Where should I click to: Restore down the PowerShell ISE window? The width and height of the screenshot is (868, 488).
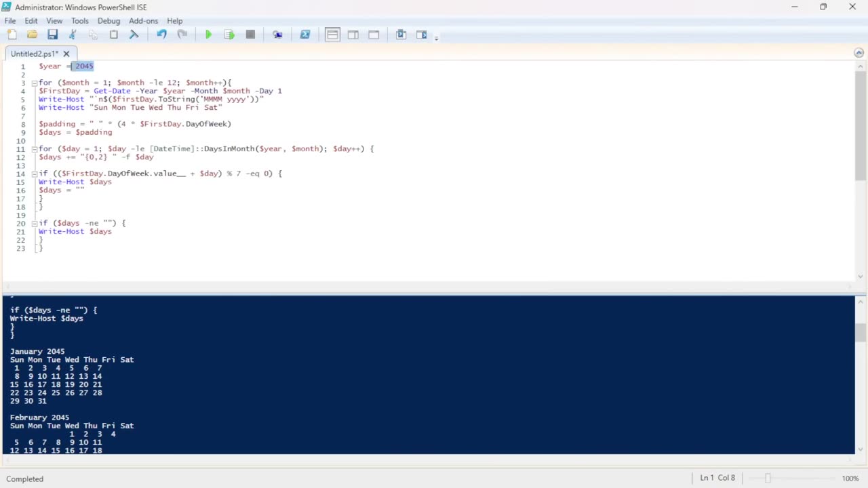[823, 7]
